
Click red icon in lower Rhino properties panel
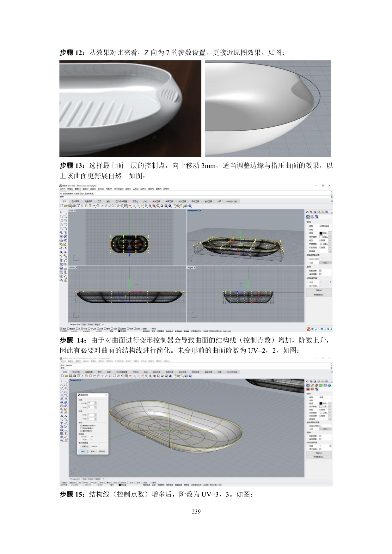coord(308,389)
